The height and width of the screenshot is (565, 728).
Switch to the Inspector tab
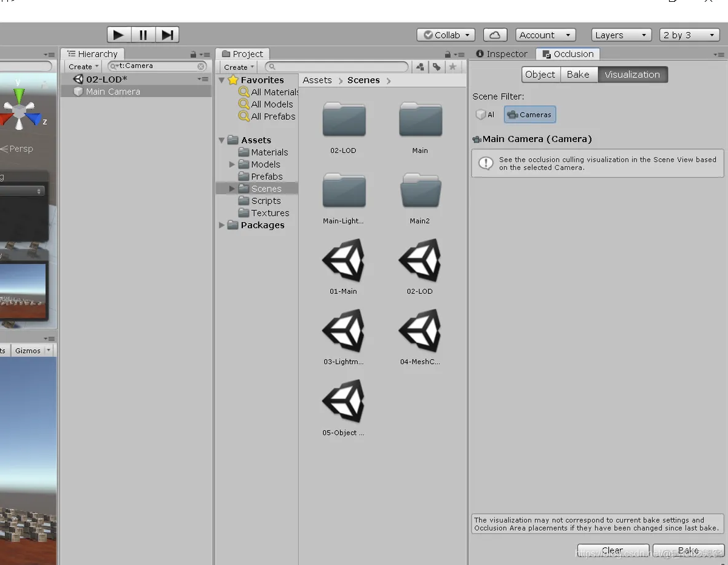(x=502, y=54)
